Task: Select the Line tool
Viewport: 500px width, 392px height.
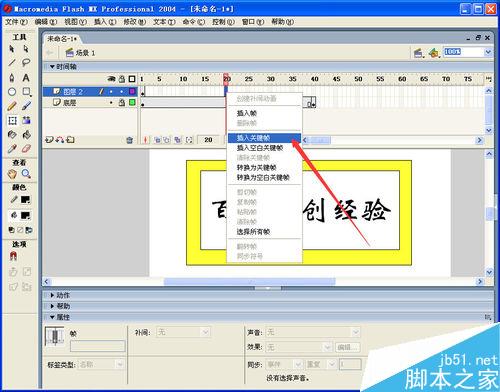Action: pyautogui.click(x=12, y=63)
